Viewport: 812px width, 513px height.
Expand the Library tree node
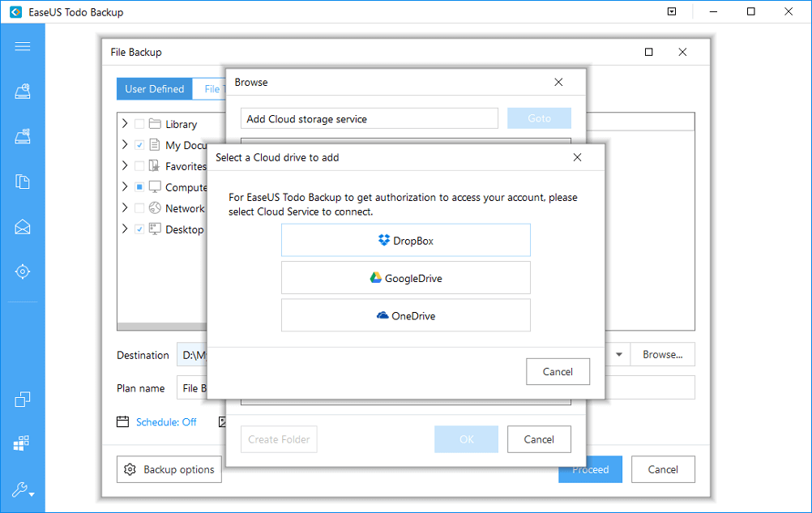coord(125,124)
